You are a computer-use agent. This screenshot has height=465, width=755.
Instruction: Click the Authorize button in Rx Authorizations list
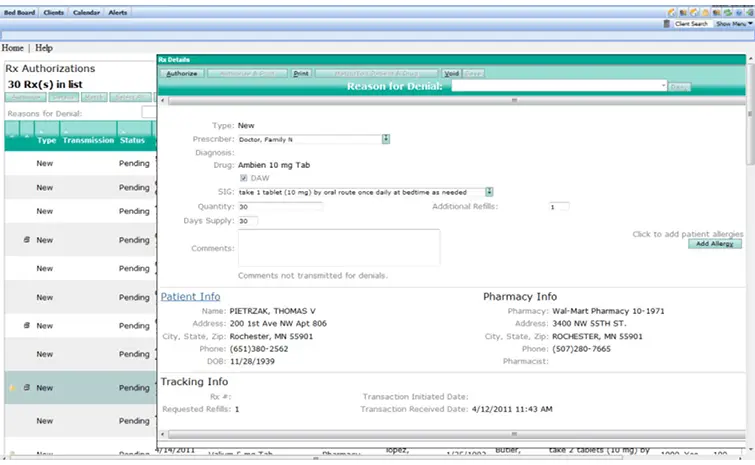(x=26, y=97)
